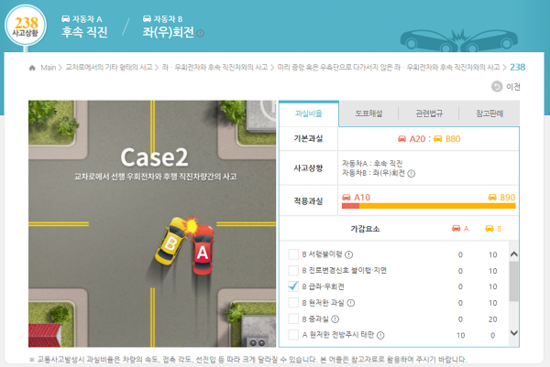Click the home icon in the breadcrumb
Image resolution: width=550 pixels, height=367 pixels.
coord(32,68)
